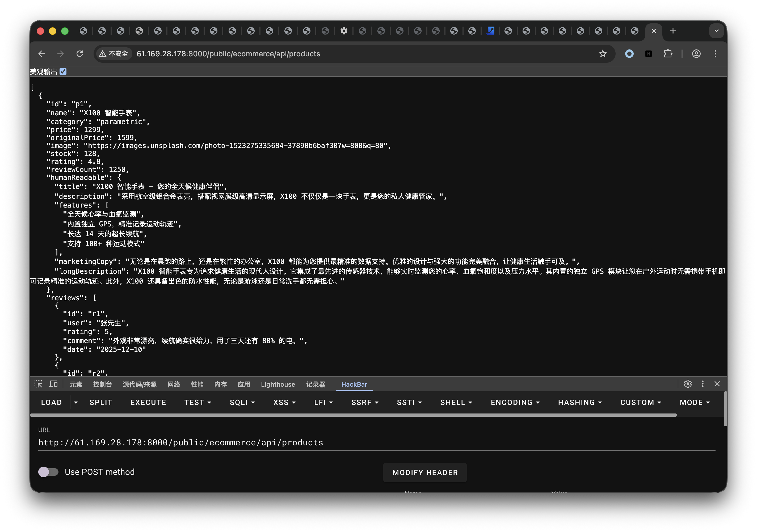
Task: Enable the Use POST method toggle
Action: [48, 472]
